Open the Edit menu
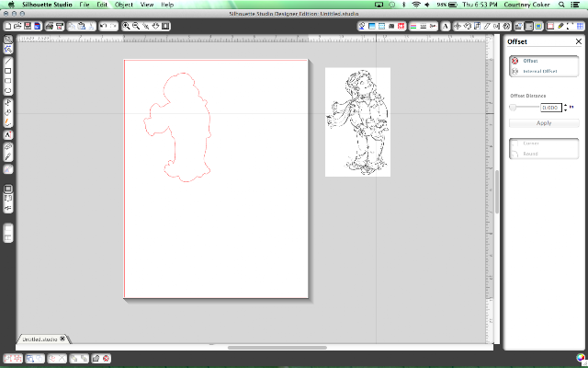 point(102,5)
